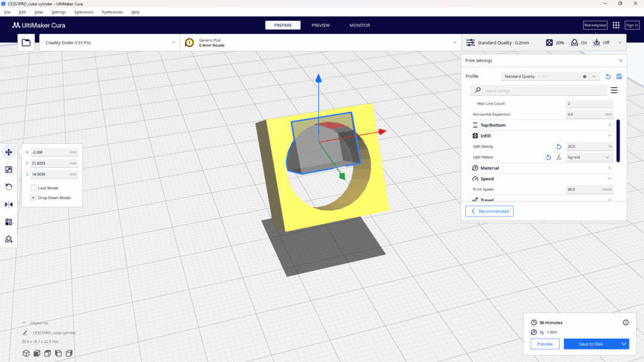The height and width of the screenshot is (362, 644).
Task: Select the Scale tool icon
Action: [x=9, y=170]
